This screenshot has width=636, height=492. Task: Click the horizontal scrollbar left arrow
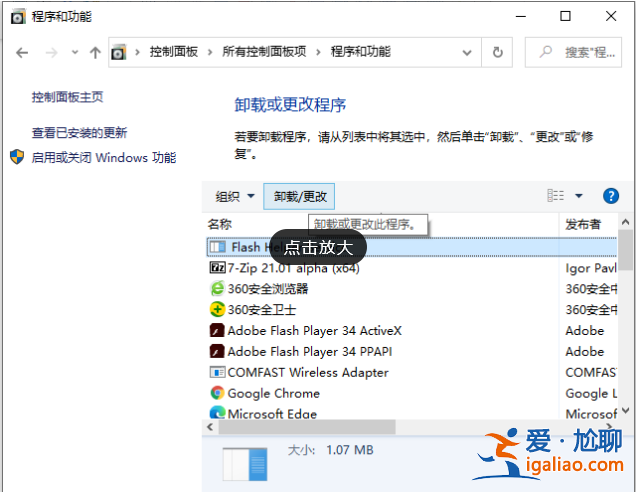point(210,427)
